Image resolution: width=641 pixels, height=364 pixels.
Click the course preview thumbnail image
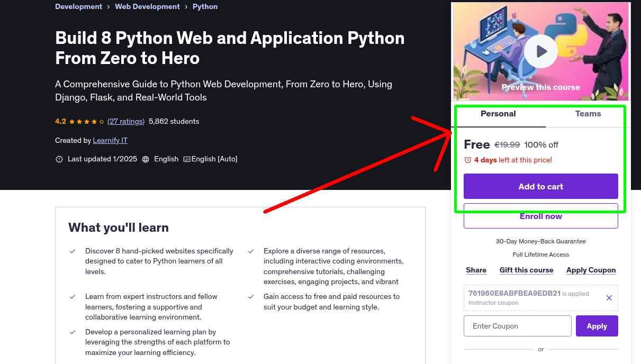point(541,51)
